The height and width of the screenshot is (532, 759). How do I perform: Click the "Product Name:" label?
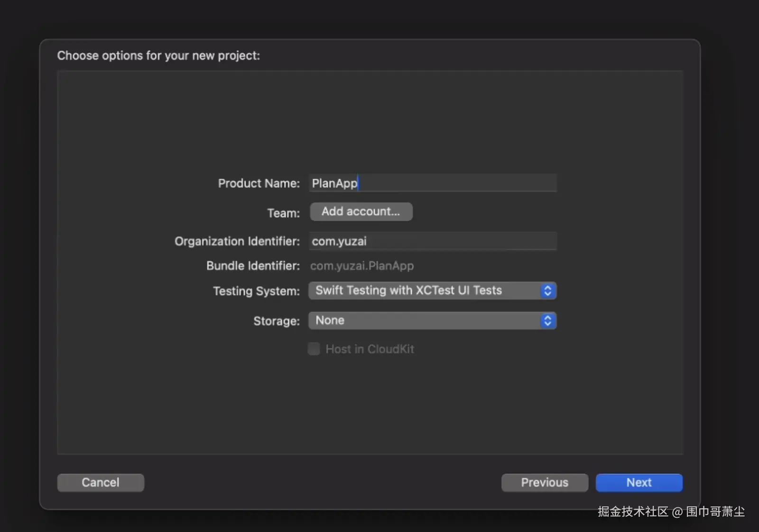tap(259, 183)
